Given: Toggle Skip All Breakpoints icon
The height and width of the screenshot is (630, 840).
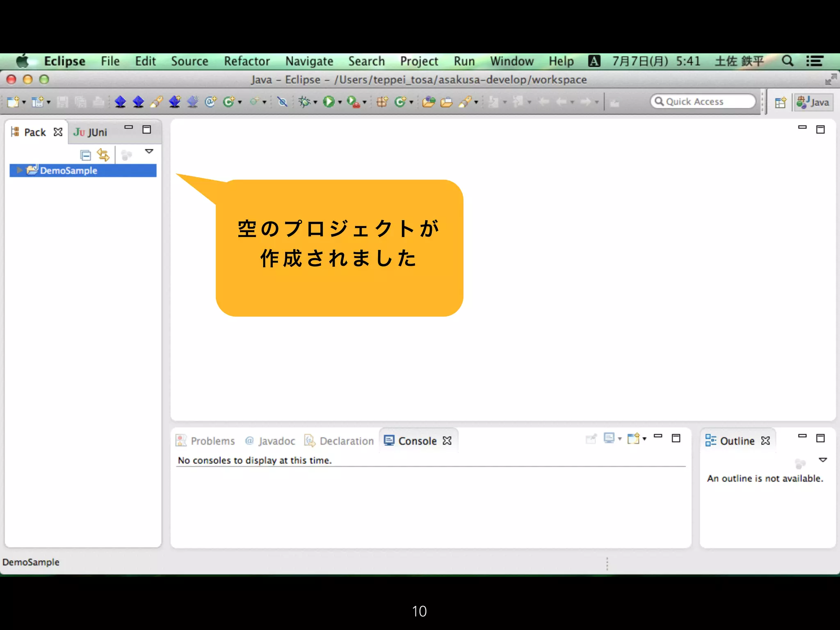Looking at the screenshot, I should 282,102.
